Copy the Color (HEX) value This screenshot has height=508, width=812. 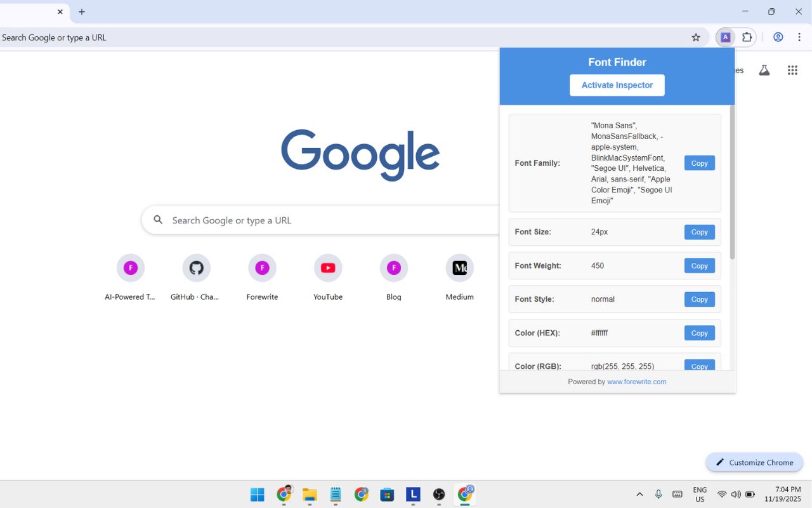tap(700, 333)
